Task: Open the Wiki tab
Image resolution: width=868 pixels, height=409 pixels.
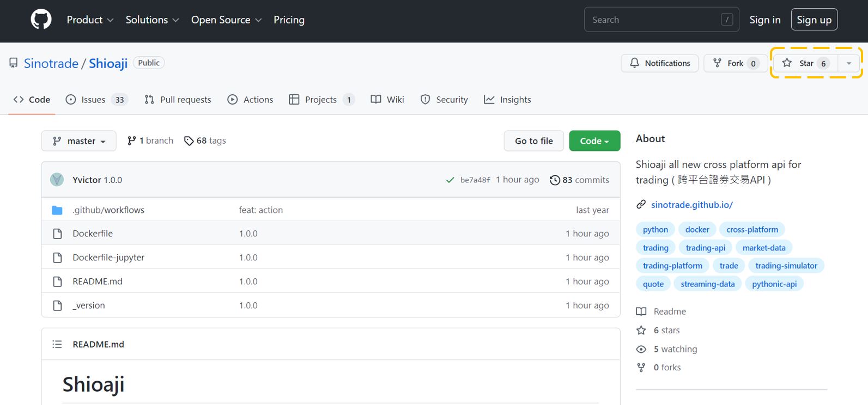Action: 387,100
